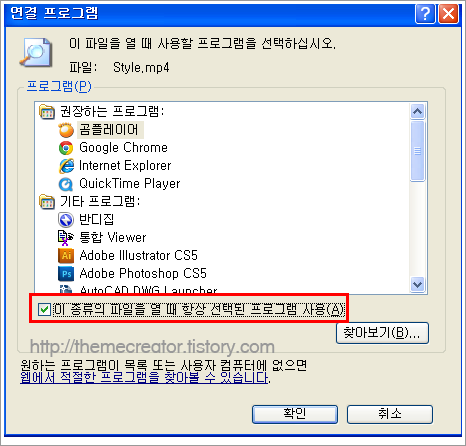Click the 취소 button
466x446 pixels.
(x=390, y=414)
